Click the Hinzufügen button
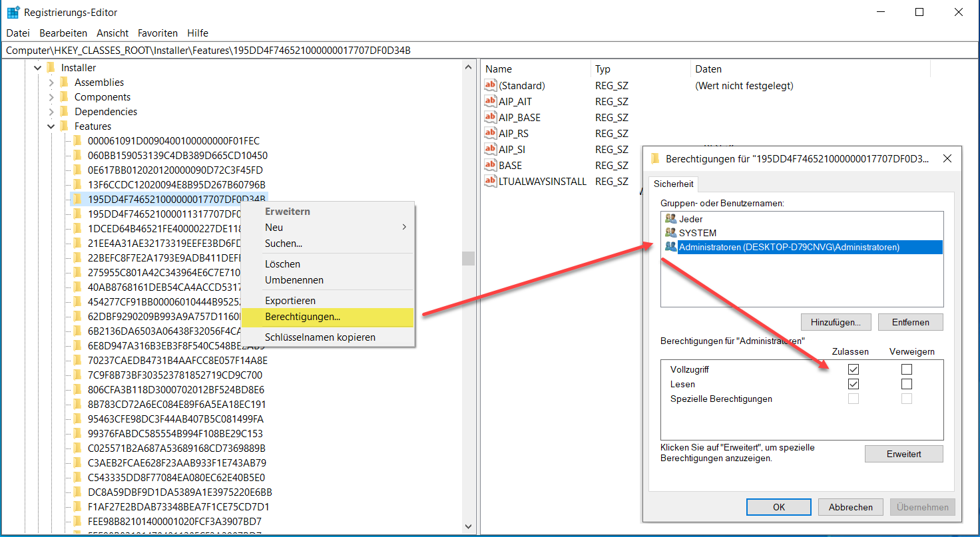The height and width of the screenshot is (537, 980). 836,322
